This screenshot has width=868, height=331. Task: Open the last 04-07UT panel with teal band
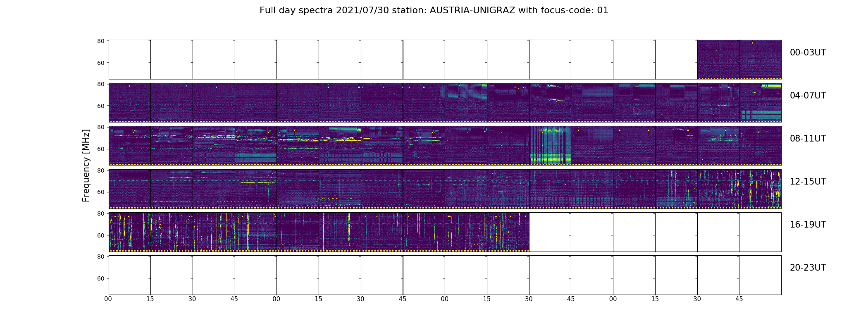pyautogui.click(x=760, y=103)
